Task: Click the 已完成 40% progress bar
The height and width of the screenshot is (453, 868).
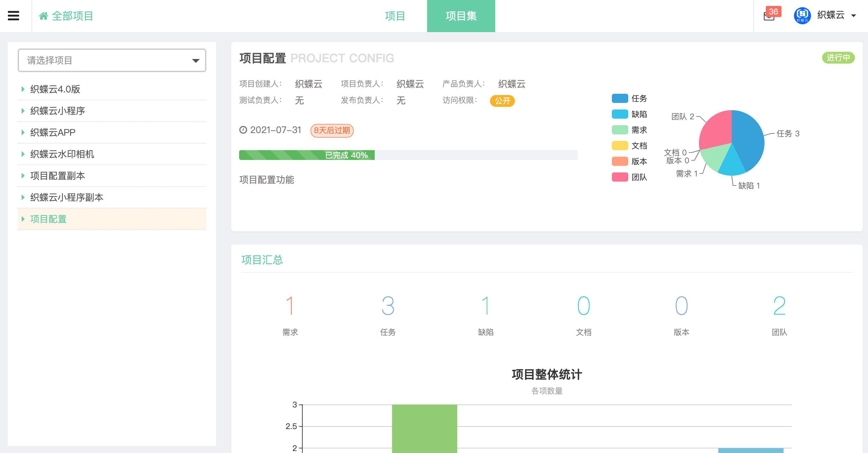Action: coord(408,155)
